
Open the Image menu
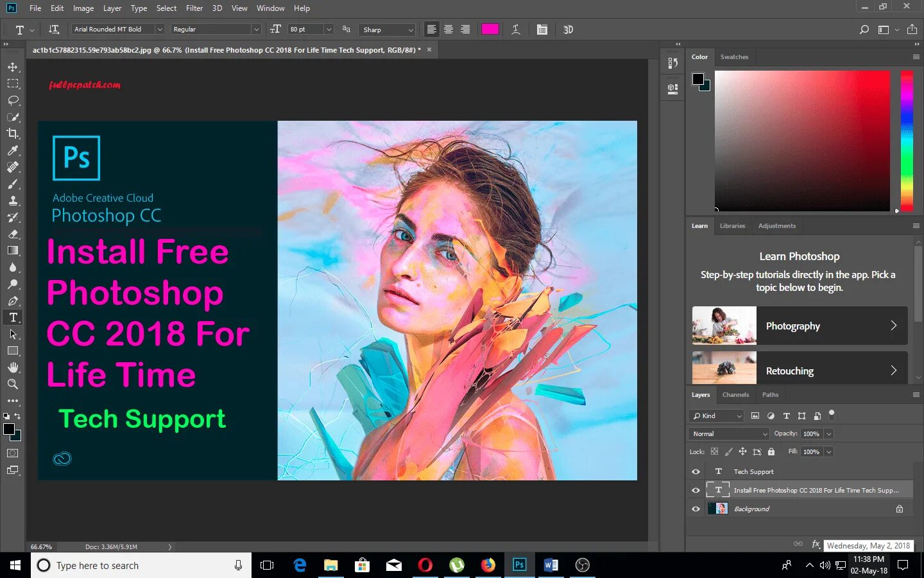[83, 8]
